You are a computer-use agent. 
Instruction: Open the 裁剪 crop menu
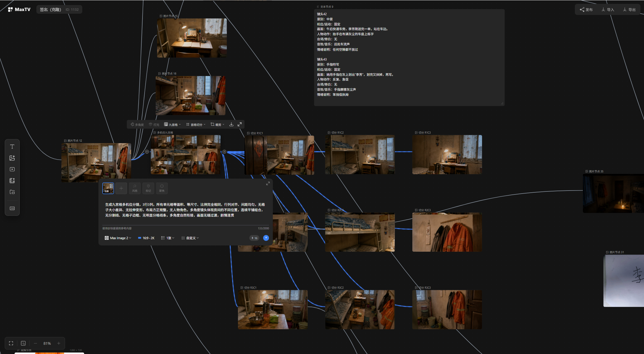point(217,124)
